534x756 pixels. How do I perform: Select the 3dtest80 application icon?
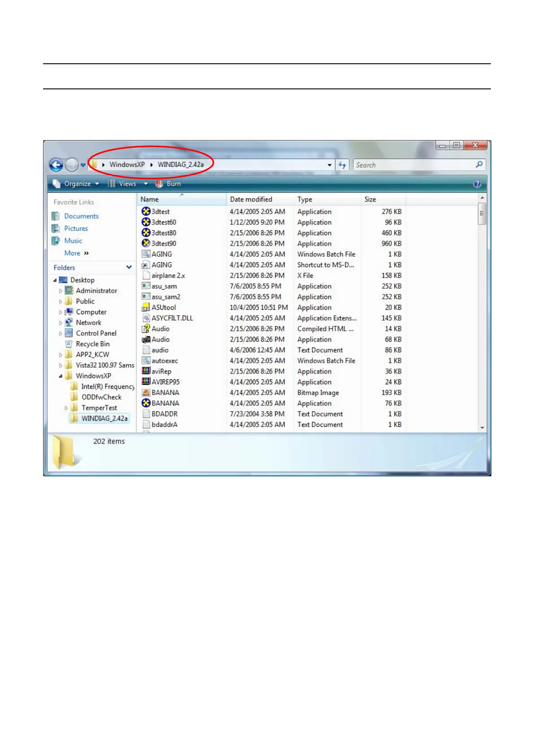(146, 233)
